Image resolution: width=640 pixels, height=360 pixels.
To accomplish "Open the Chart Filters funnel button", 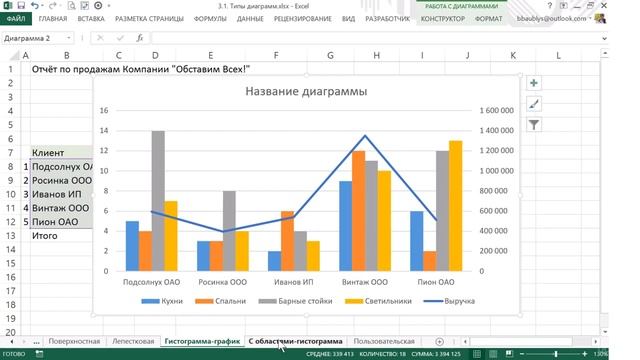I will (534, 125).
